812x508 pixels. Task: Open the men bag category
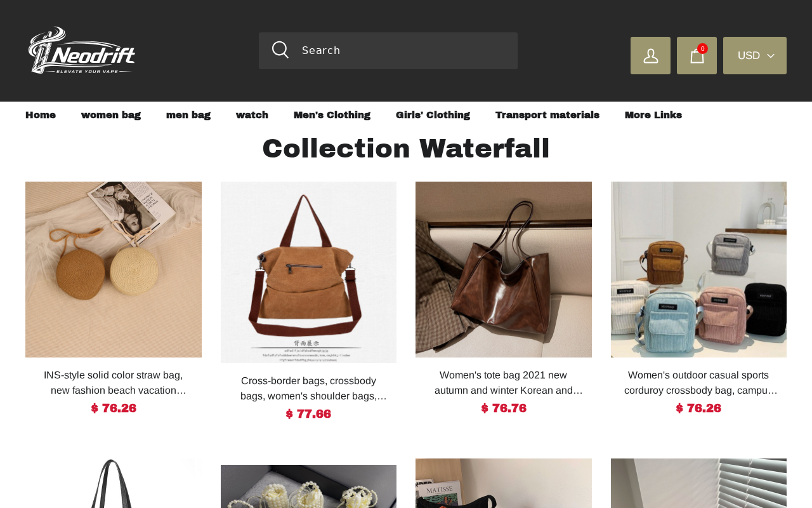point(188,115)
